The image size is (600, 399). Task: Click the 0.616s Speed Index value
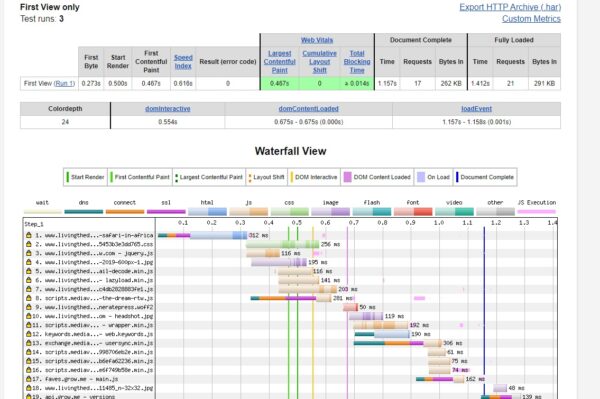(183, 83)
